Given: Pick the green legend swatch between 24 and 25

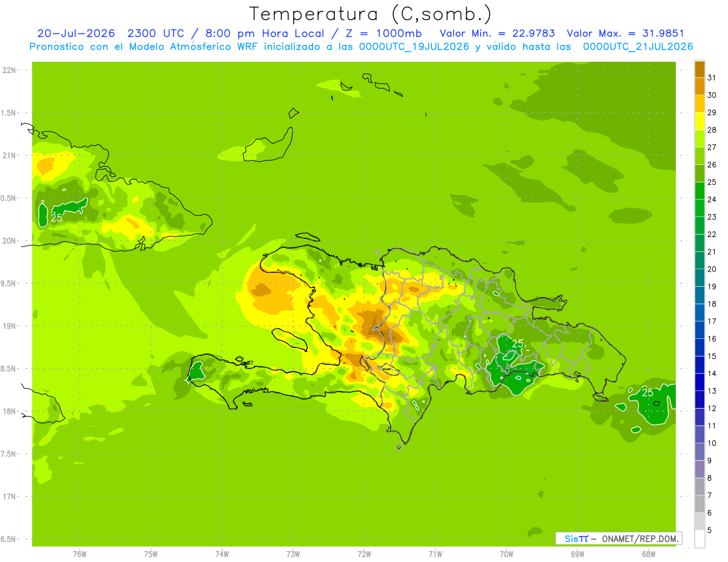Looking at the screenshot, I should [699, 190].
